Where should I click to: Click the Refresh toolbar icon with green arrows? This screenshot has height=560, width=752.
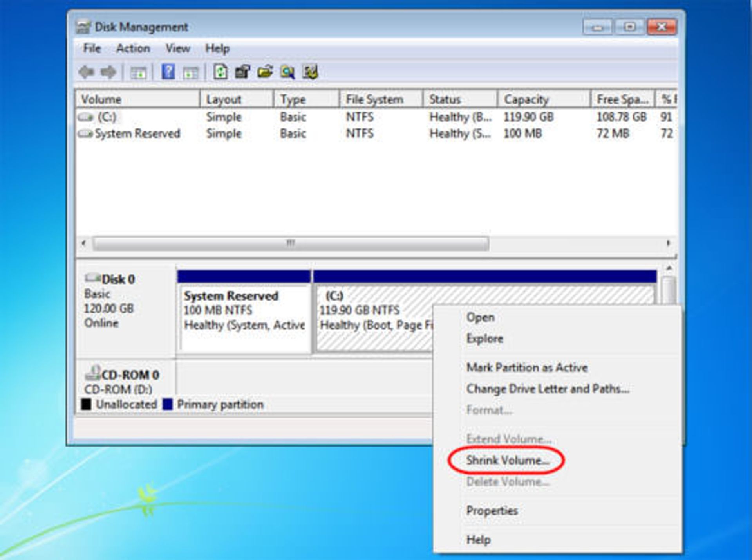click(x=220, y=72)
